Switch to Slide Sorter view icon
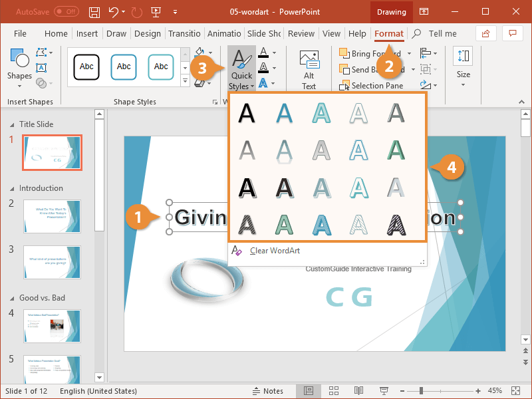 pyautogui.click(x=334, y=390)
